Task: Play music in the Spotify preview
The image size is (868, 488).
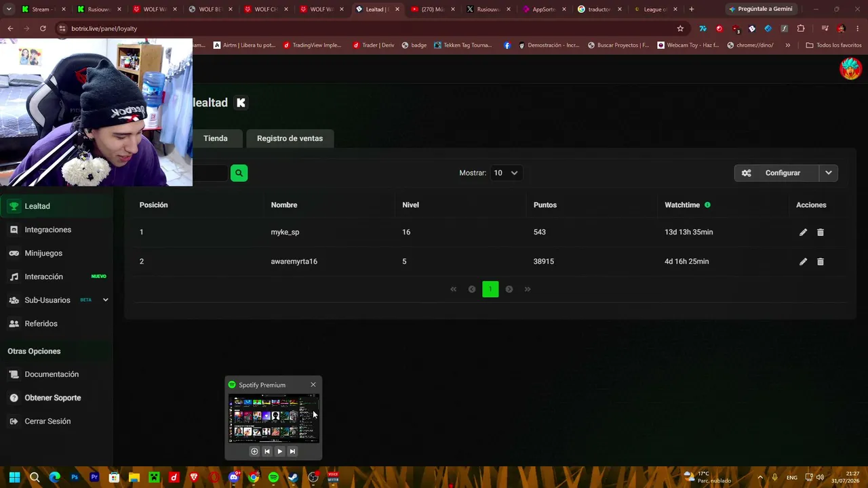Action: tap(279, 451)
